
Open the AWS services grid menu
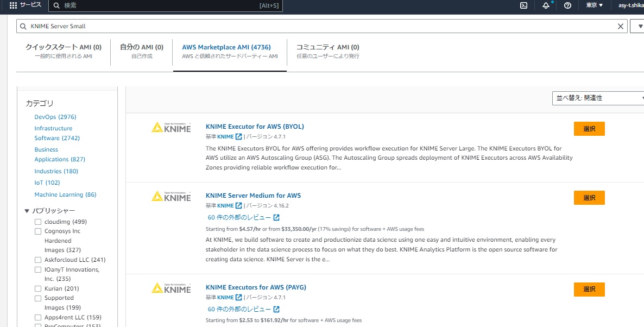[x=13, y=5]
